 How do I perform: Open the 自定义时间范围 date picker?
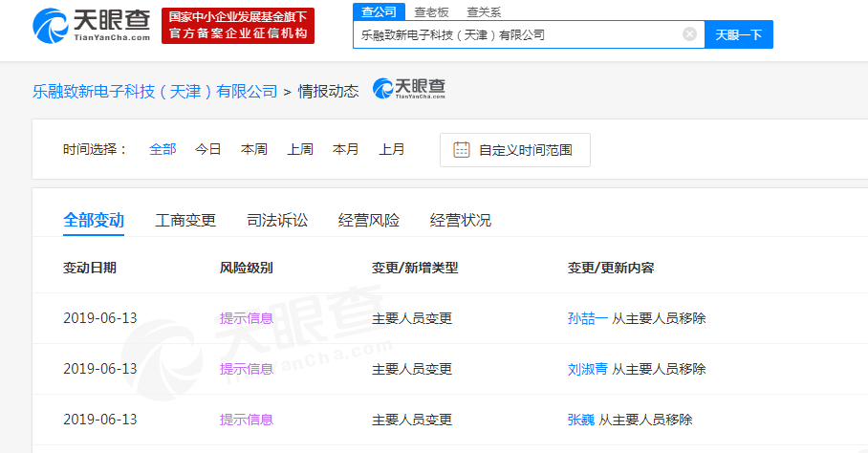515,150
